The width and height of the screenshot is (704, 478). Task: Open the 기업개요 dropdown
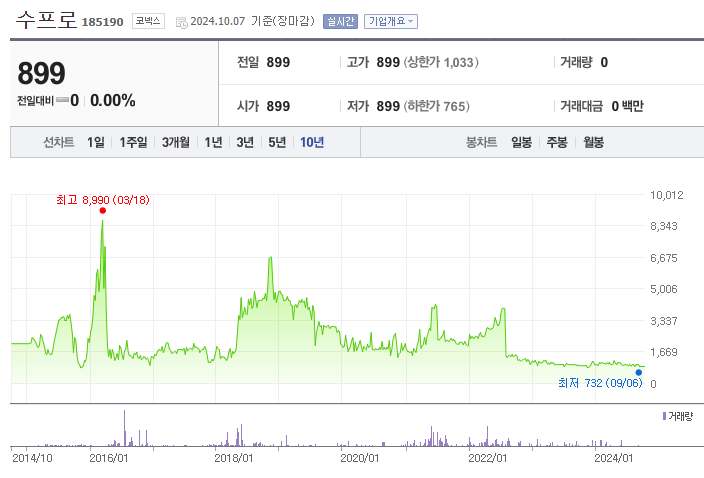pos(391,21)
